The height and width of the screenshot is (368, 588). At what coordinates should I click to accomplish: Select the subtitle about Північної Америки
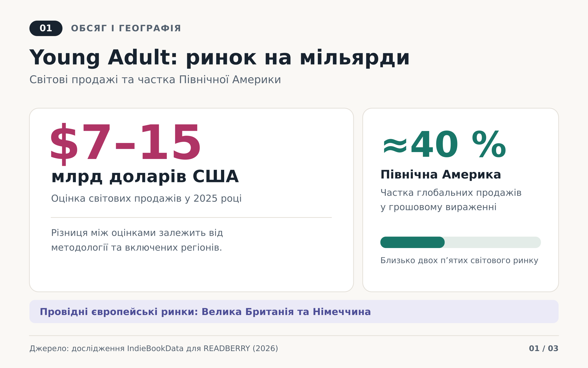155,80
